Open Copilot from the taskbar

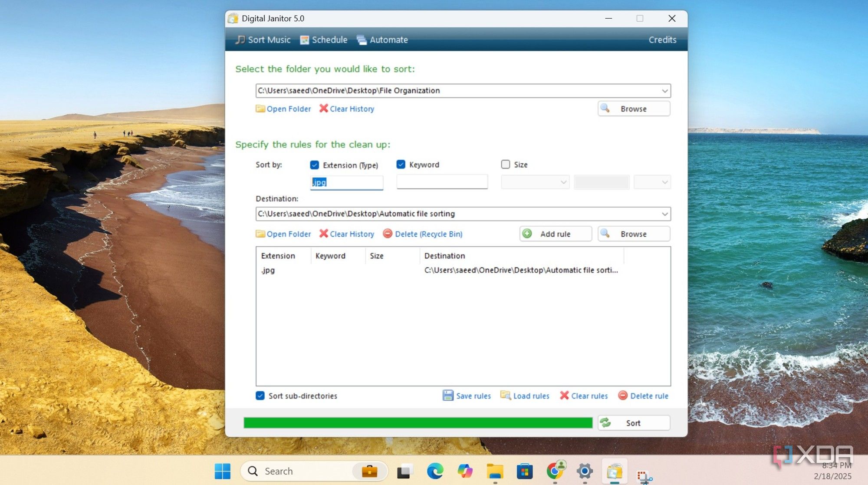tap(465, 471)
